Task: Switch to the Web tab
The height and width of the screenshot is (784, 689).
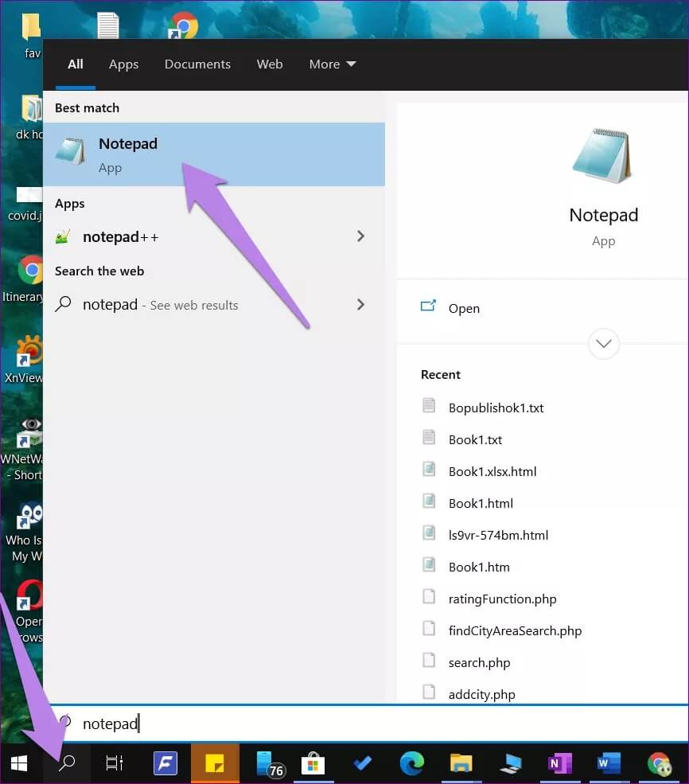Action: tap(270, 64)
